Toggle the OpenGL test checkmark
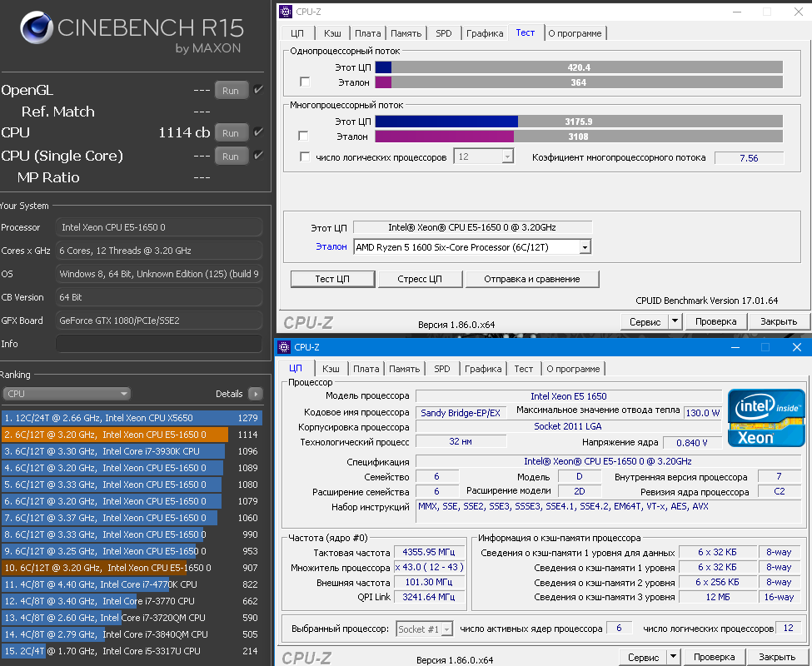 [x=258, y=90]
